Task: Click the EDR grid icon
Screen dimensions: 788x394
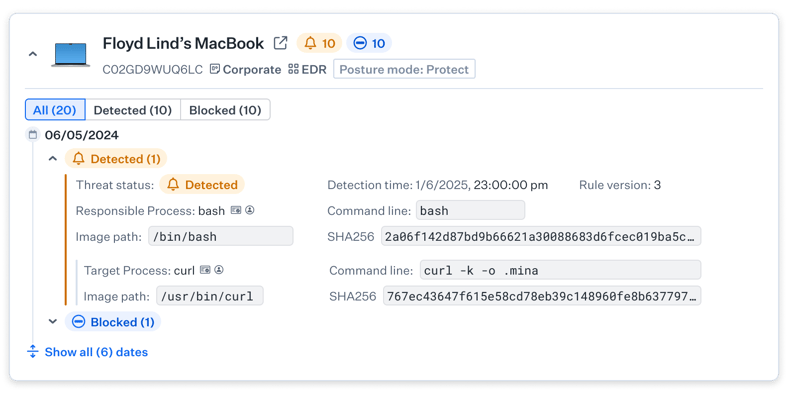Action: [x=293, y=69]
